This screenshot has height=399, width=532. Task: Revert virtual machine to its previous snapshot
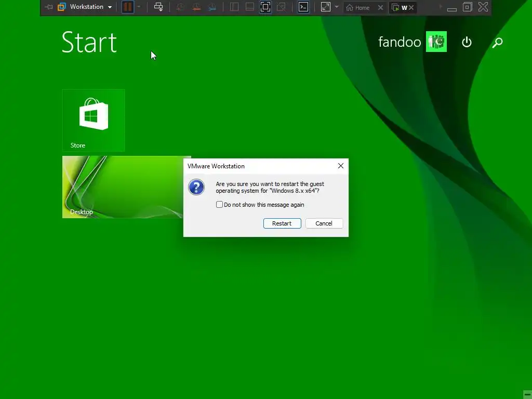pos(196,7)
